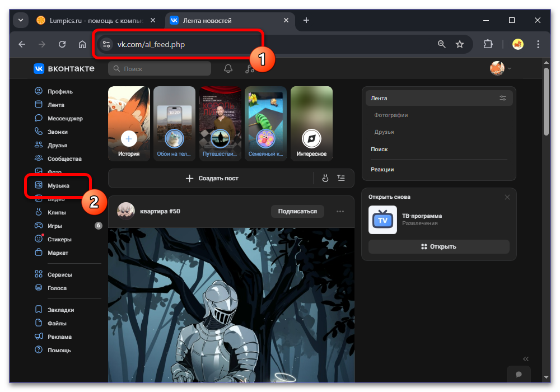Bookmark this page with the star
The height and width of the screenshot is (392, 560).
(460, 44)
